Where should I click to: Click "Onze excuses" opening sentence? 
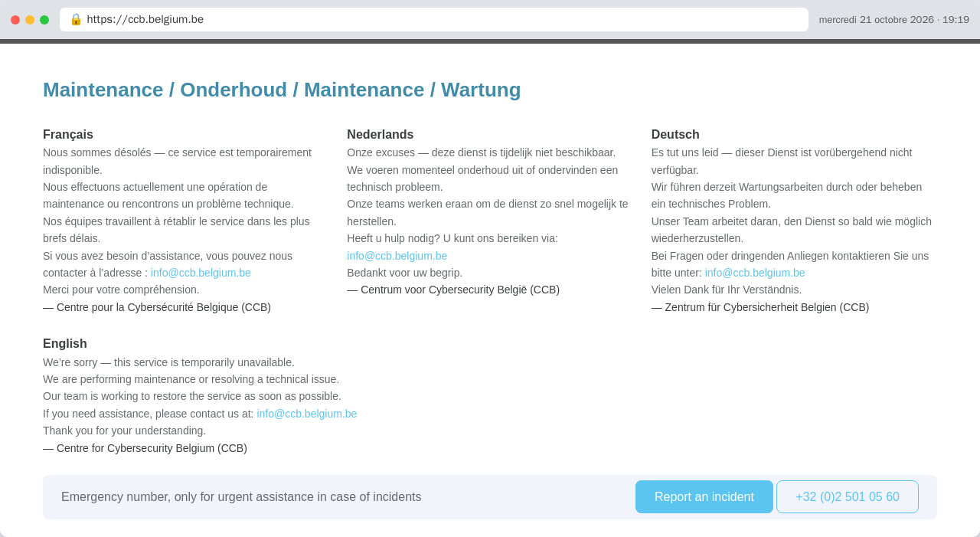482,152
